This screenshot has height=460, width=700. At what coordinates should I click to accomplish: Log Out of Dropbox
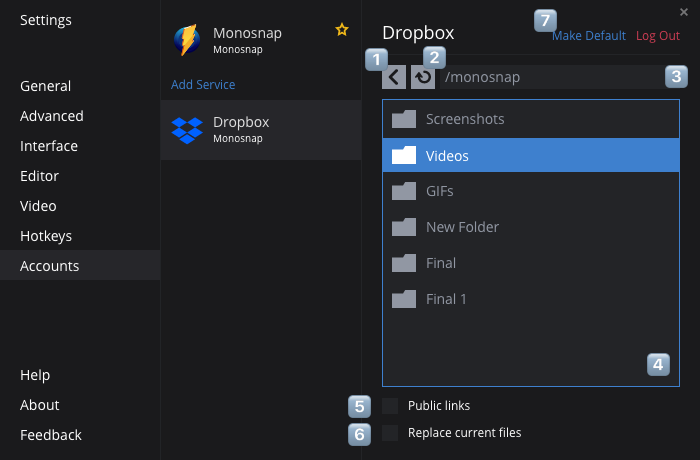click(x=658, y=36)
